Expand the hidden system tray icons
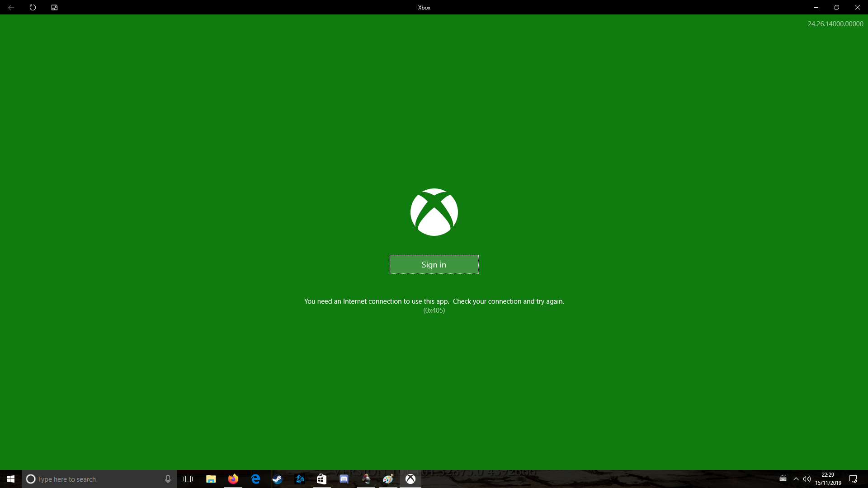 point(796,479)
